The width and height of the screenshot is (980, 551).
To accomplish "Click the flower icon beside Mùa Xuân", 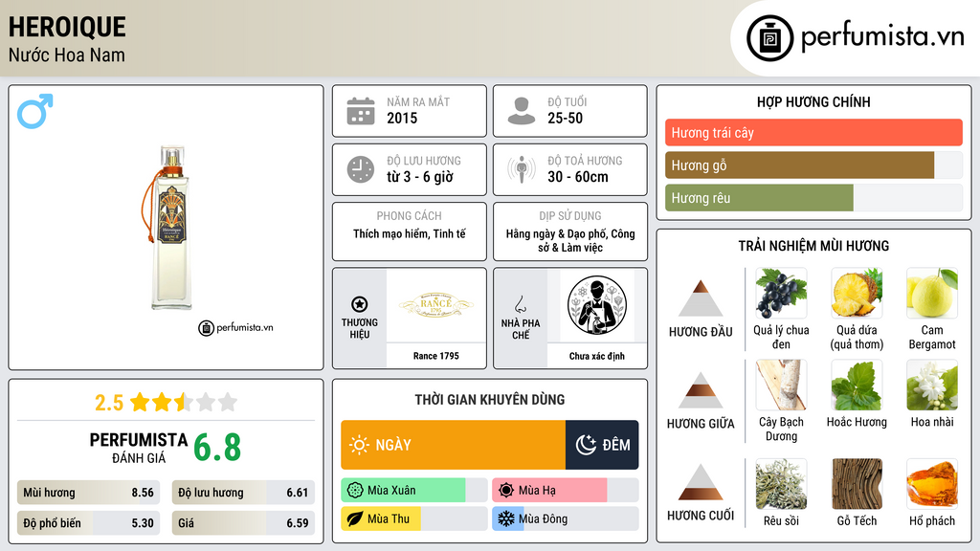I will pyautogui.click(x=355, y=491).
